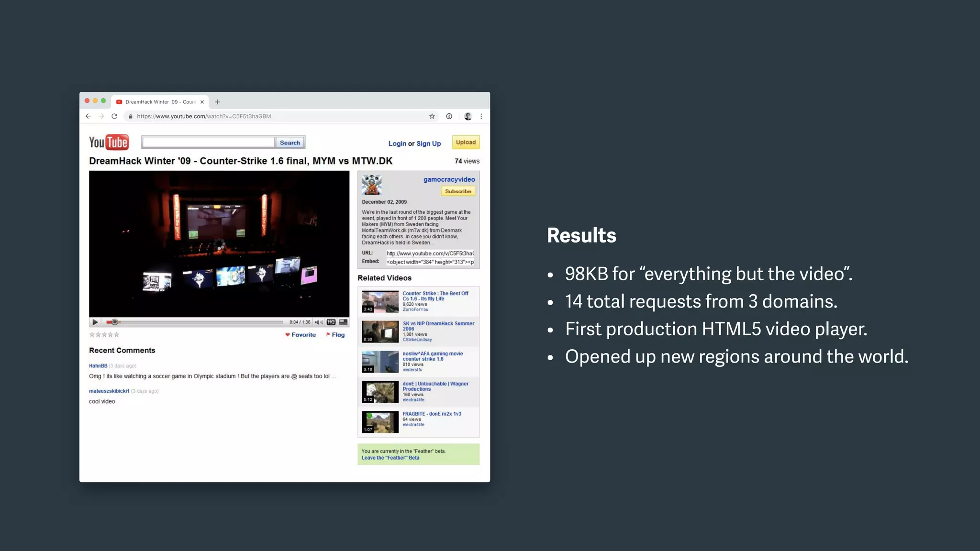Open the site info circle icon
Screen dimensions: 980x551
[x=449, y=116]
